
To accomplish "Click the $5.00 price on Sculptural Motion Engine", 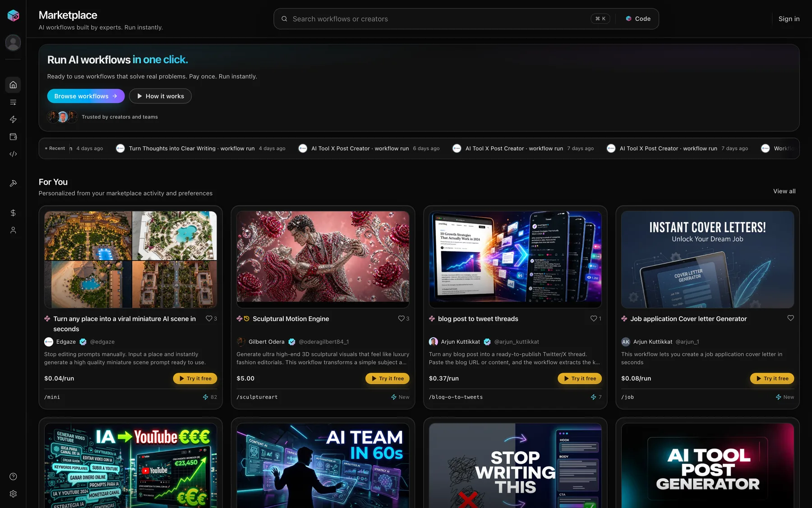I will [x=245, y=378].
